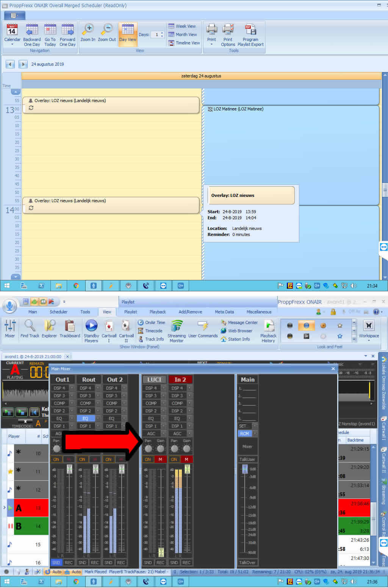Toggle ON button of Out1 channel

(x=56, y=459)
